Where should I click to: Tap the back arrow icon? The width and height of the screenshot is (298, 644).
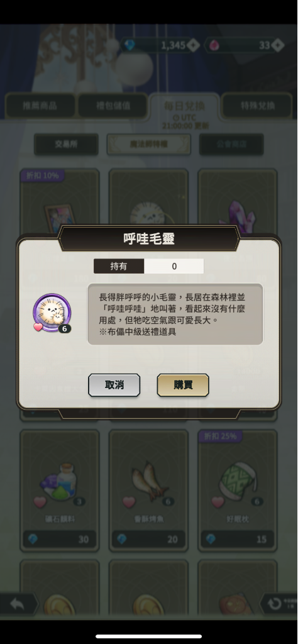pyautogui.click(x=18, y=604)
